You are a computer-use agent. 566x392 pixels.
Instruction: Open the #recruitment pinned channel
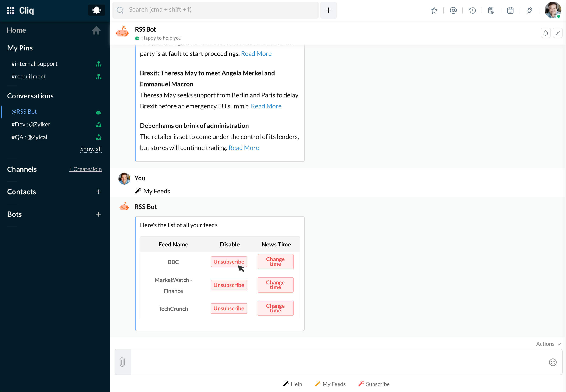(x=28, y=76)
